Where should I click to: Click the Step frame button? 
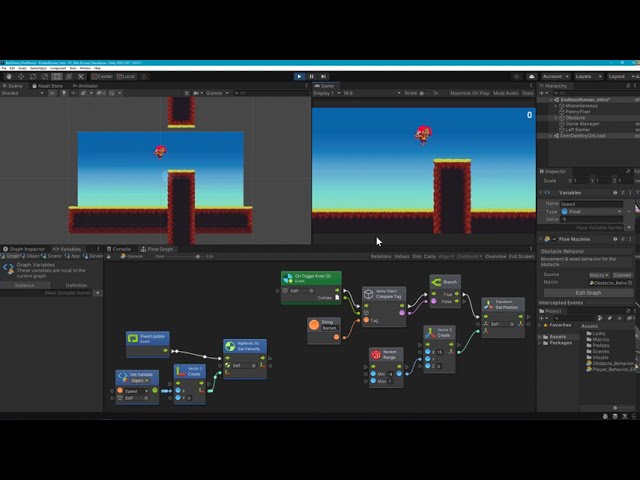click(323, 76)
